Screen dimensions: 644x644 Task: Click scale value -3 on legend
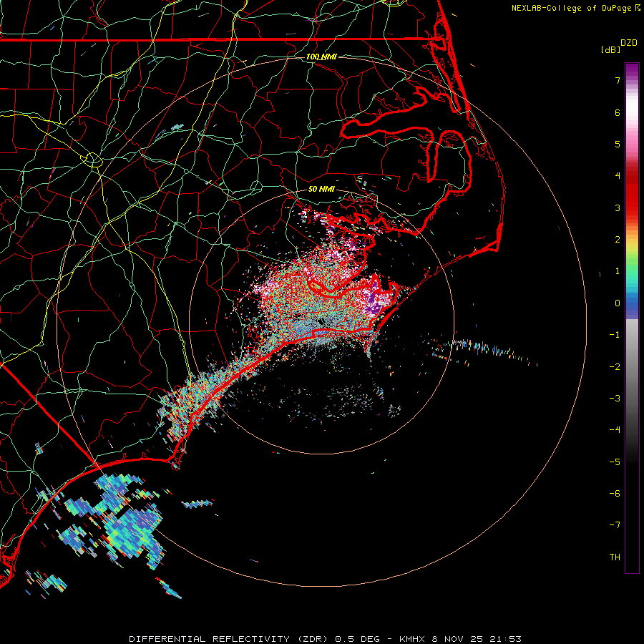click(615, 399)
